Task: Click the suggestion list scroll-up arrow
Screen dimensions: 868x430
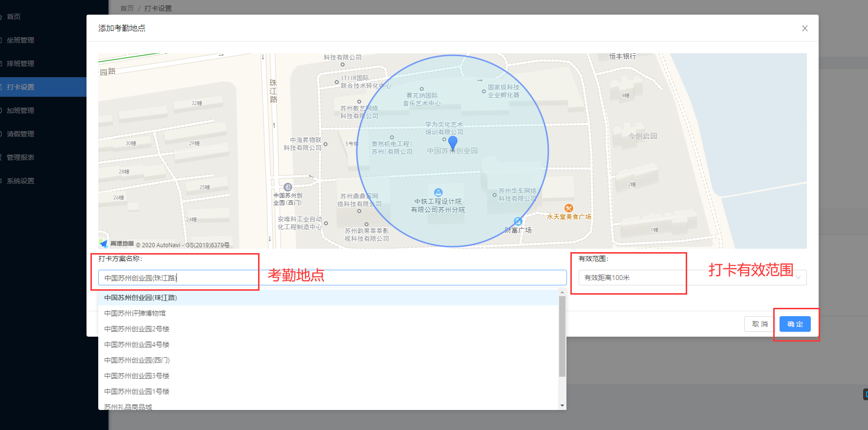Action: pyautogui.click(x=562, y=292)
